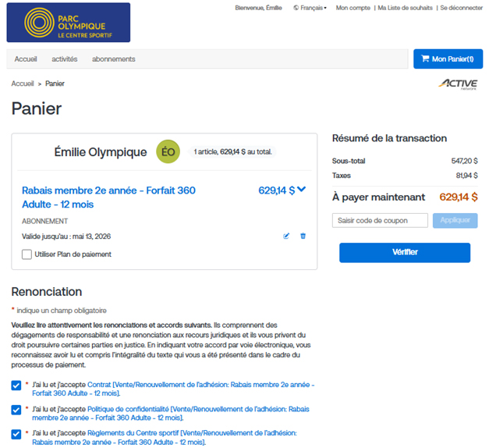Screen dimensions: 489x448
Task: Delete the item using trash icon
Action: click(x=303, y=236)
